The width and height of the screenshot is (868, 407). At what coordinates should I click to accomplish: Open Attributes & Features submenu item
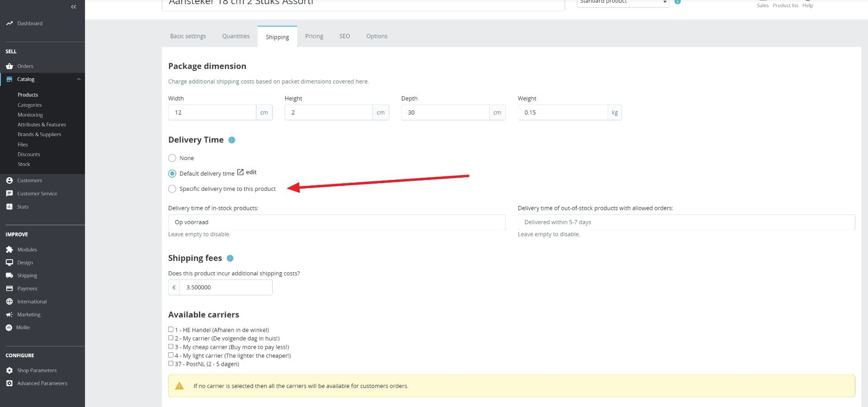point(42,125)
